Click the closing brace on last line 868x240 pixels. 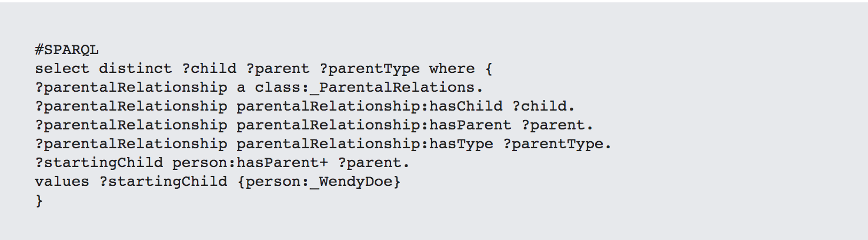point(39,201)
